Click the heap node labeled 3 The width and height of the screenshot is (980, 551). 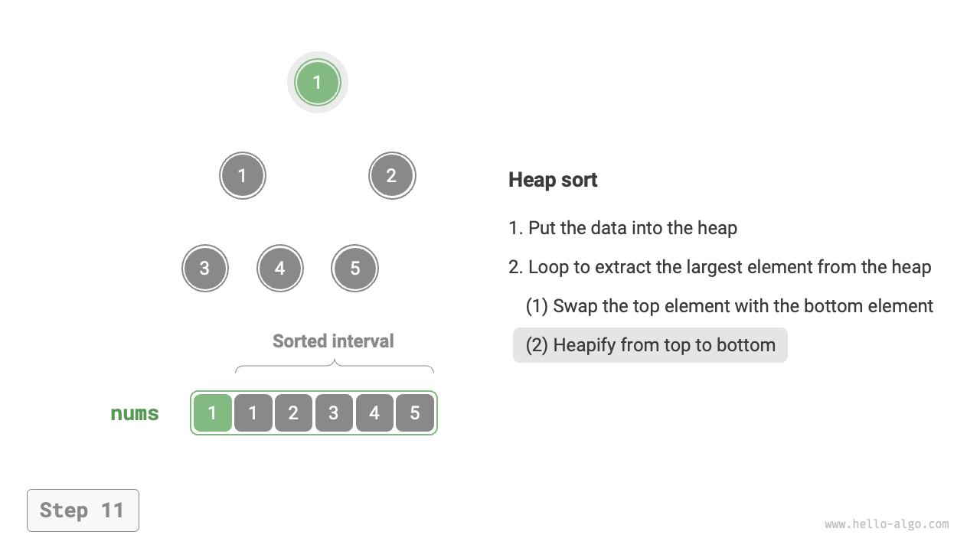pos(204,269)
